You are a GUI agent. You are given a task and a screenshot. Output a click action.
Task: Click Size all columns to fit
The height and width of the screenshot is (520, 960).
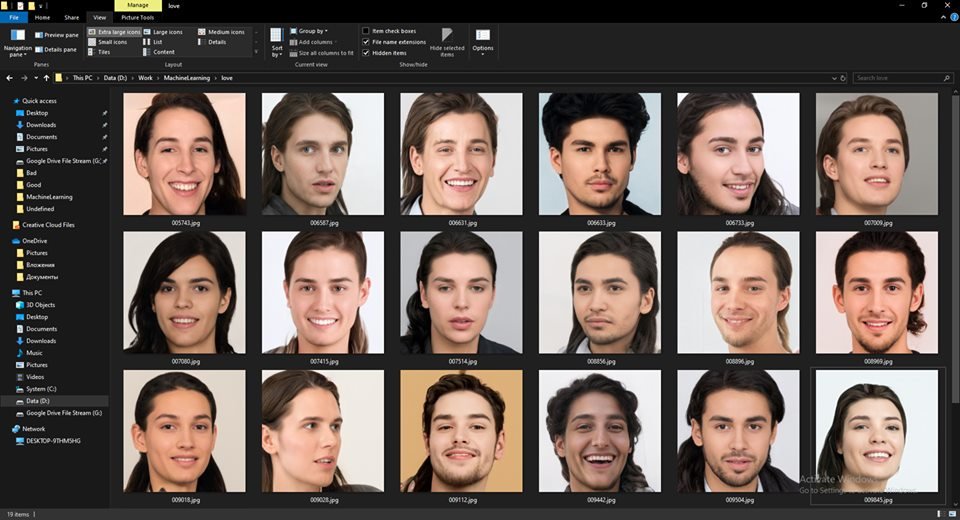pos(321,53)
